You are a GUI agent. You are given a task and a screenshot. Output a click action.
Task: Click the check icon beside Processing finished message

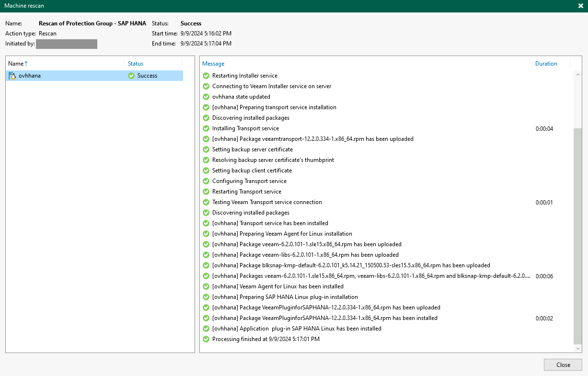click(x=206, y=339)
